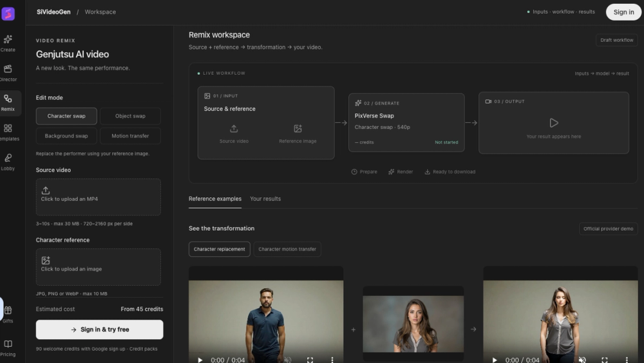Play the female result example video
The image size is (644, 363).
tap(495, 360)
